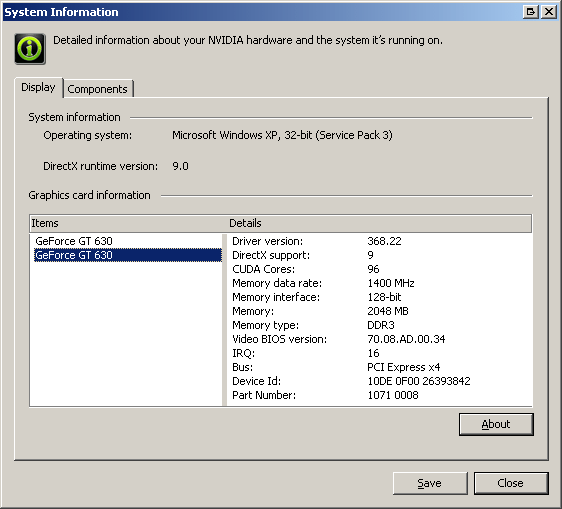Click the DirectX runtime version label
The height and width of the screenshot is (509, 562).
(100, 166)
